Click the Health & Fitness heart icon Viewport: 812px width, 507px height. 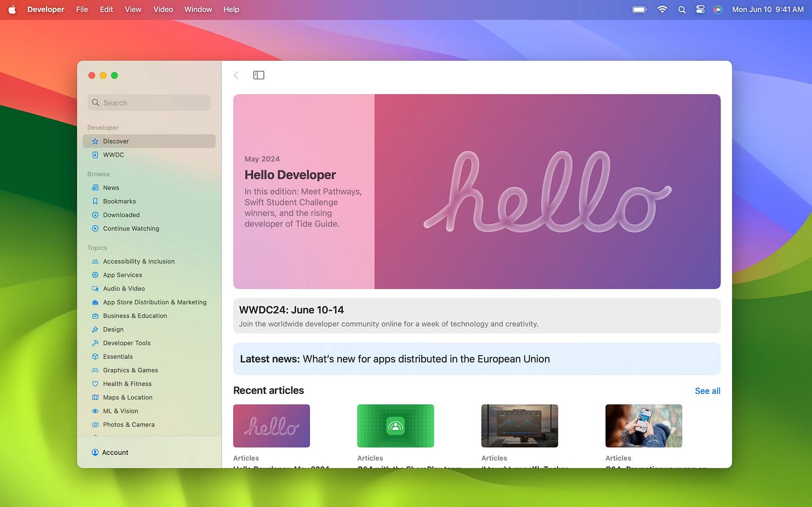[x=95, y=384]
